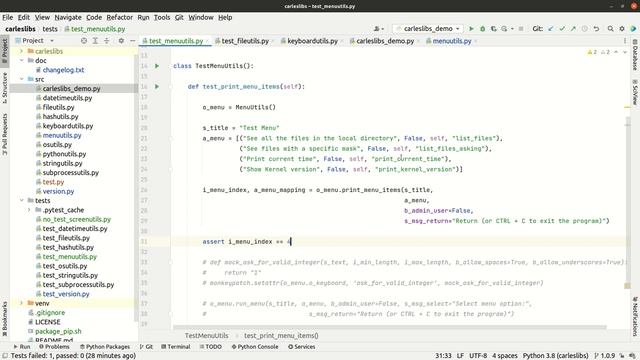Expand all icon in Project panel

coord(95,40)
